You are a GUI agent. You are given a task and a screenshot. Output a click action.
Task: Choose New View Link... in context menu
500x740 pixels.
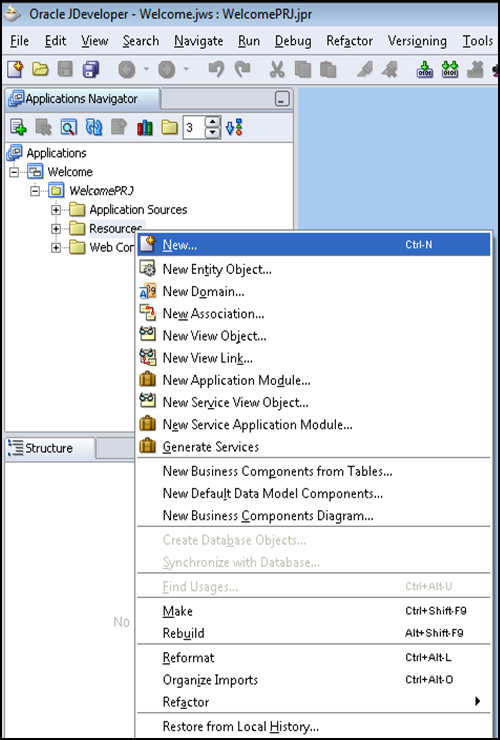pyautogui.click(x=314, y=358)
